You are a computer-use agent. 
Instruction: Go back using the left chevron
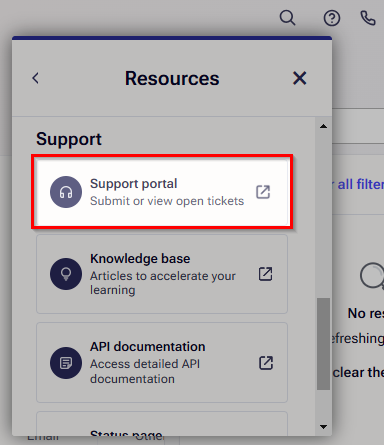coord(35,78)
